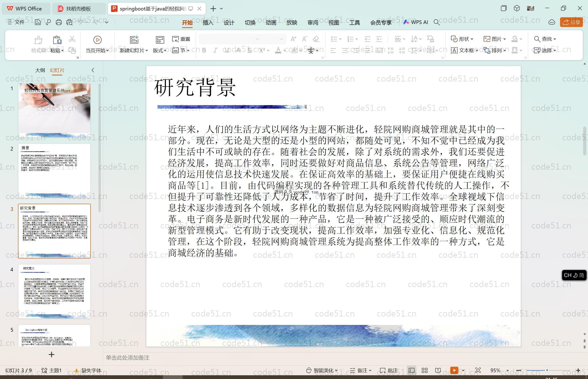The width and height of the screenshot is (588, 379).
Task: Open the Insert (插入) ribbon tab
Action: (x=208, y=23)
